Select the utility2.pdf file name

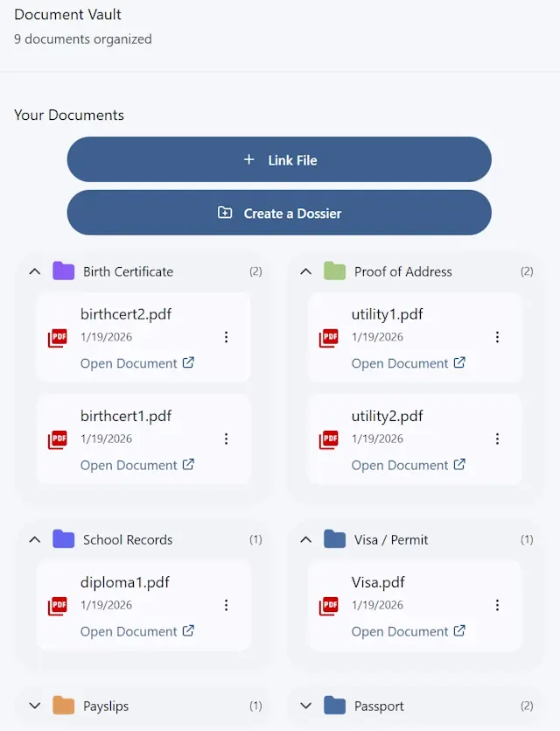click(387, 416)
